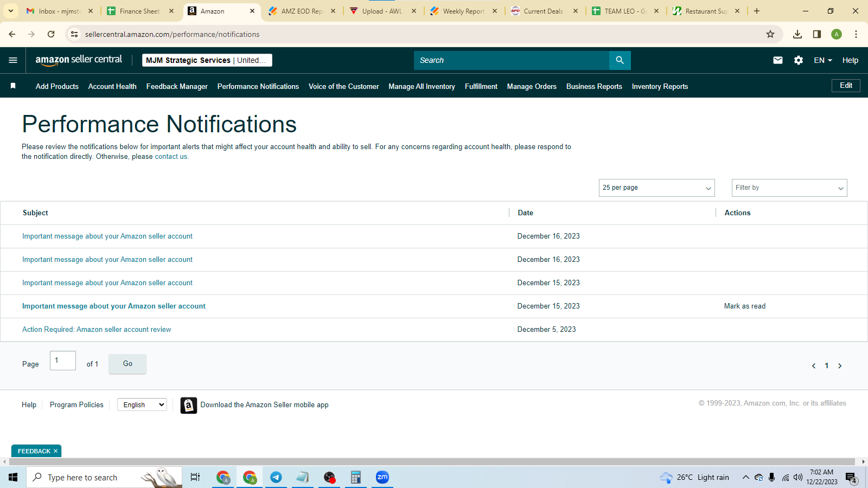
Task: Open Calculator from the taskbar
Action: pyautogui.click(x=356, y=477)
